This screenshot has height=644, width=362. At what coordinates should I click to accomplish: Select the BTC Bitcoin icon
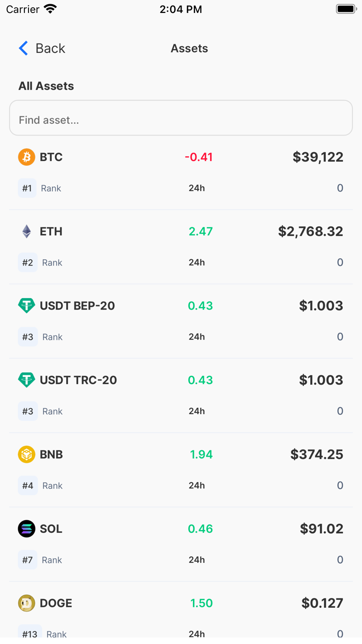coord(26,157)
